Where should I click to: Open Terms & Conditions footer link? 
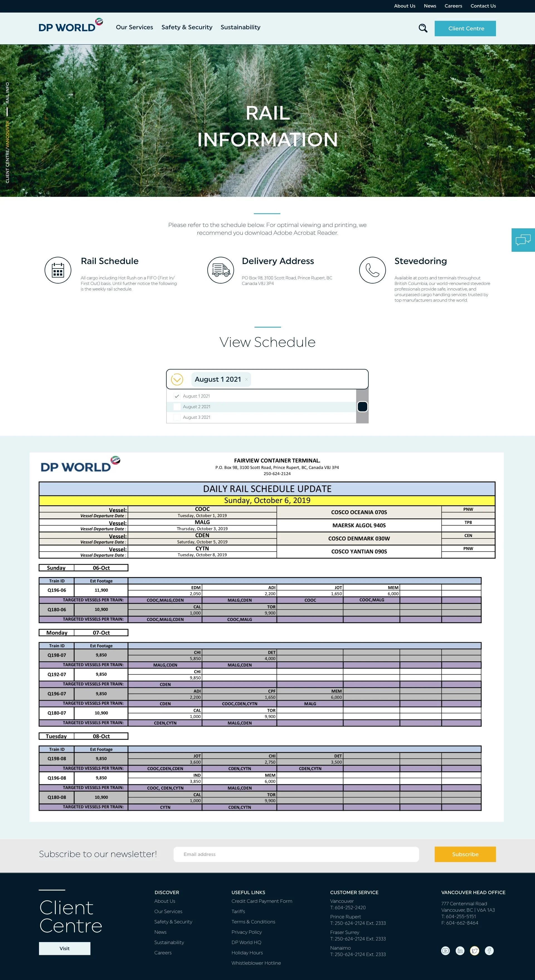tap(253, 921)
